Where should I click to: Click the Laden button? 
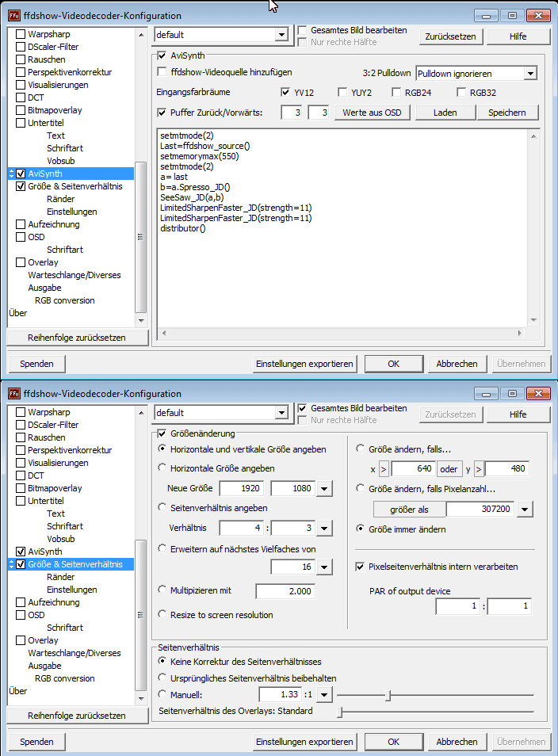coord(445,113)
